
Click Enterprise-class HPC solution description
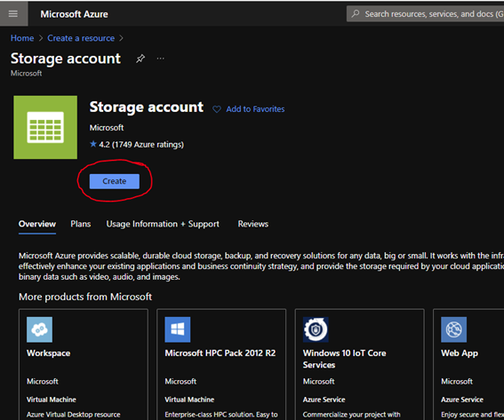click(221, 415)
